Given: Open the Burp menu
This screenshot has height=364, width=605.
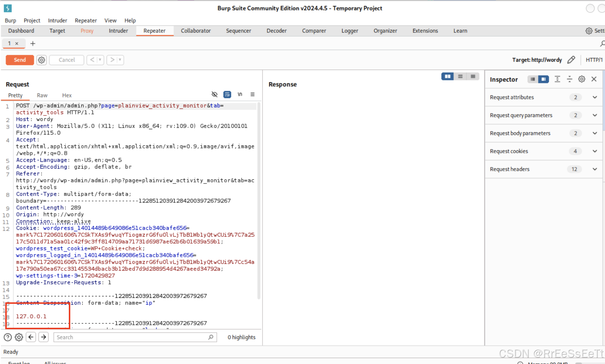Looking at the screenshot, I should pos(10,21).
